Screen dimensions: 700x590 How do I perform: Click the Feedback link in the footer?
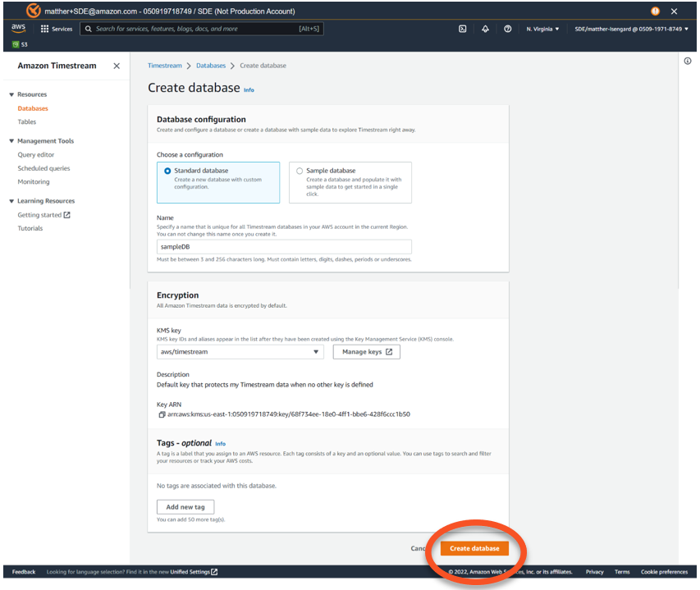24,572
